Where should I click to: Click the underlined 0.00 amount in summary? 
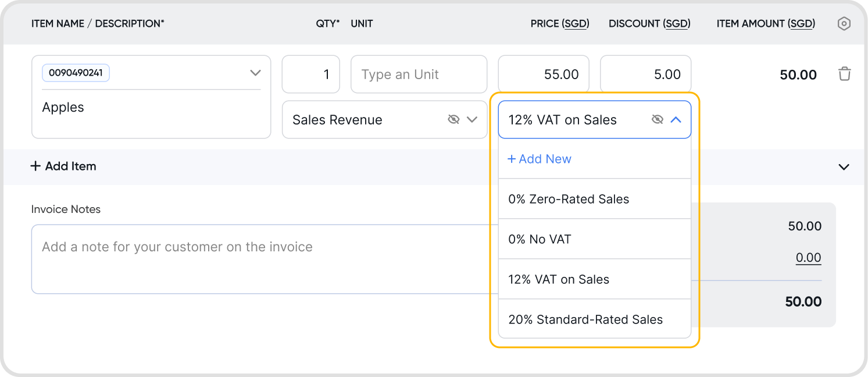[808, 258]
